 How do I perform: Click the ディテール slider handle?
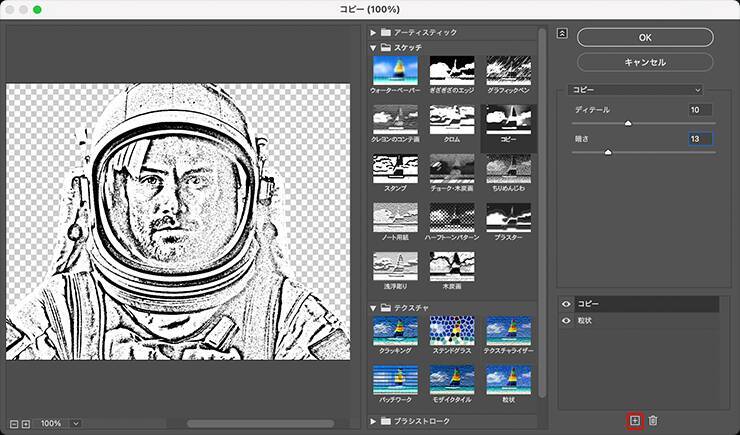(628, 123)
